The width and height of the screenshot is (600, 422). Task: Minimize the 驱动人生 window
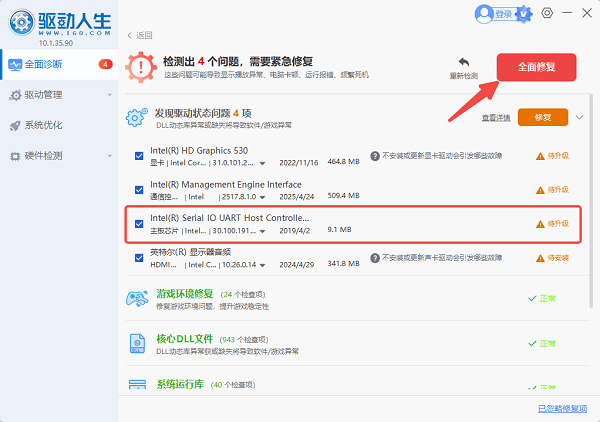(x=567, y=13)
